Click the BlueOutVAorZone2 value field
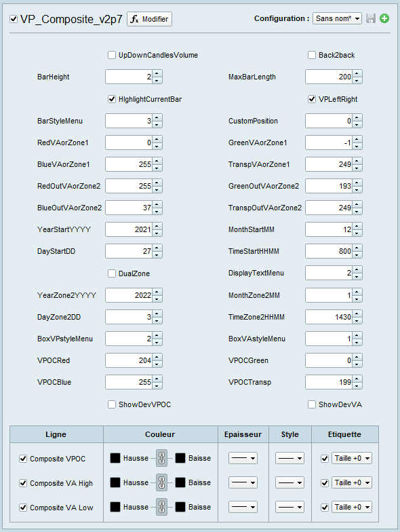Screen dimensions: 400x532 pos(129,208)
